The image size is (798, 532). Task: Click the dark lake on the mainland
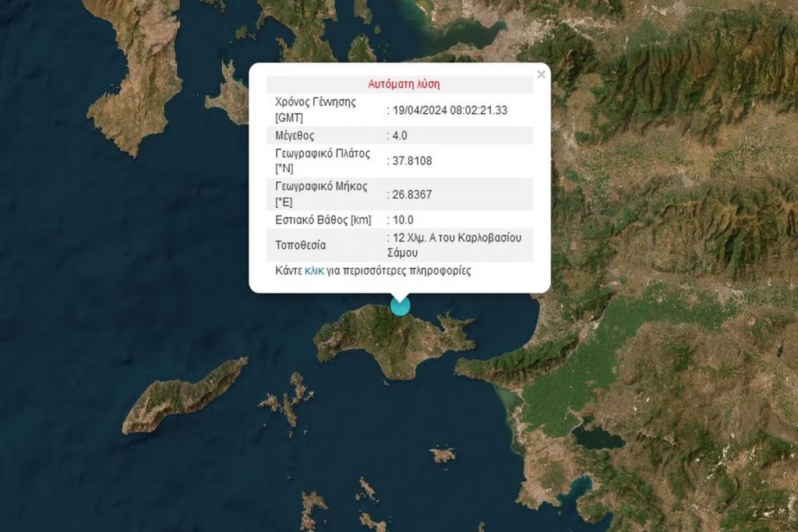coord(598,436)
